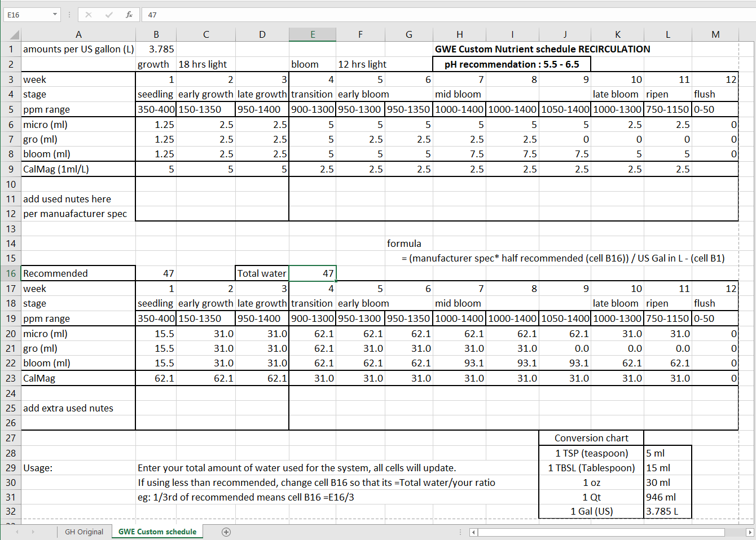Select 'eg: 1/3rd of recommended' instruction cell
756x540 pixels.
[246, 497]
